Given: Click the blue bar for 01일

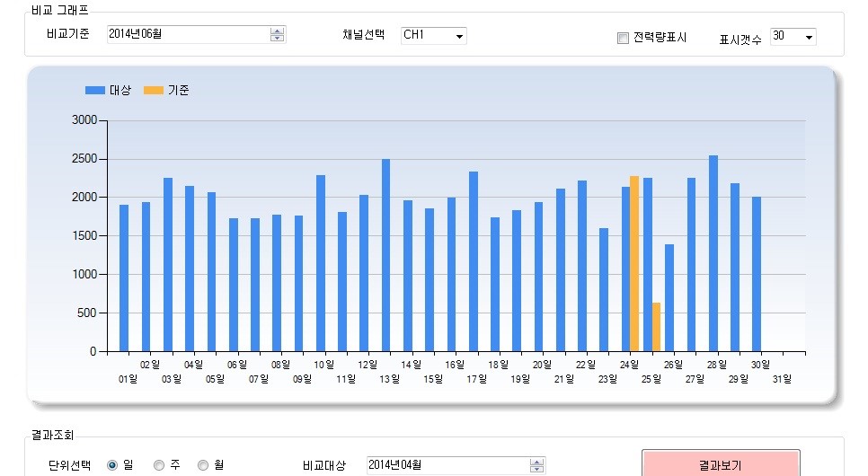Looking at the screenshot, I should click(124, 278).
